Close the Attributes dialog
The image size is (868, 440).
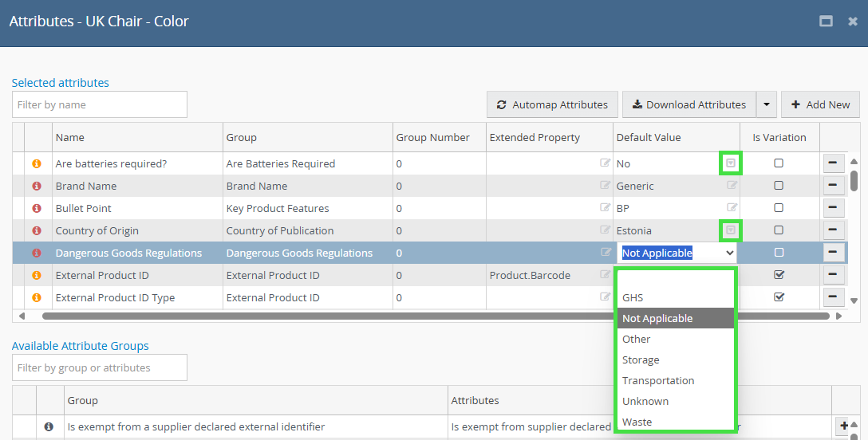click(x=853, y=22)
